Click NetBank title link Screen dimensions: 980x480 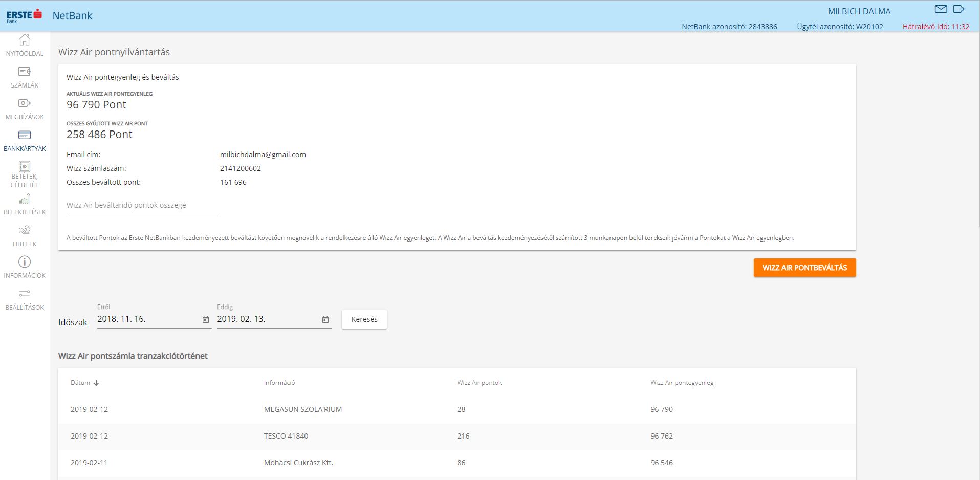(72, 16)
